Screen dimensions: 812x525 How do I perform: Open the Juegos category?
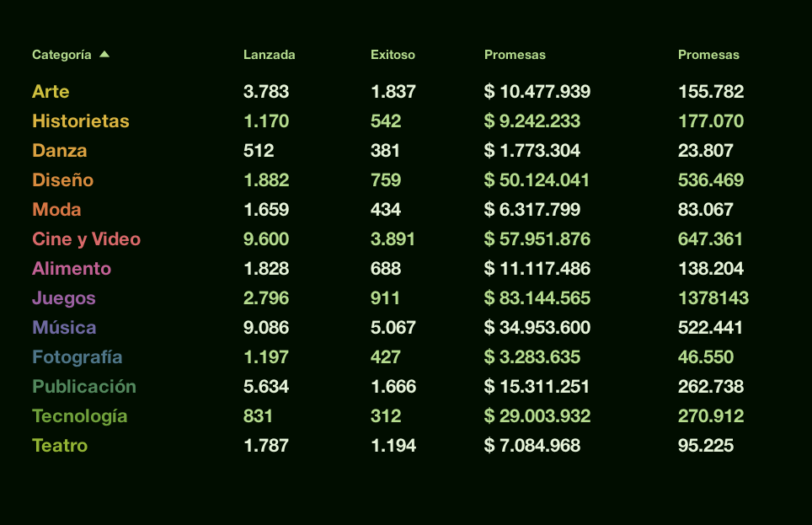pos(64,298)
